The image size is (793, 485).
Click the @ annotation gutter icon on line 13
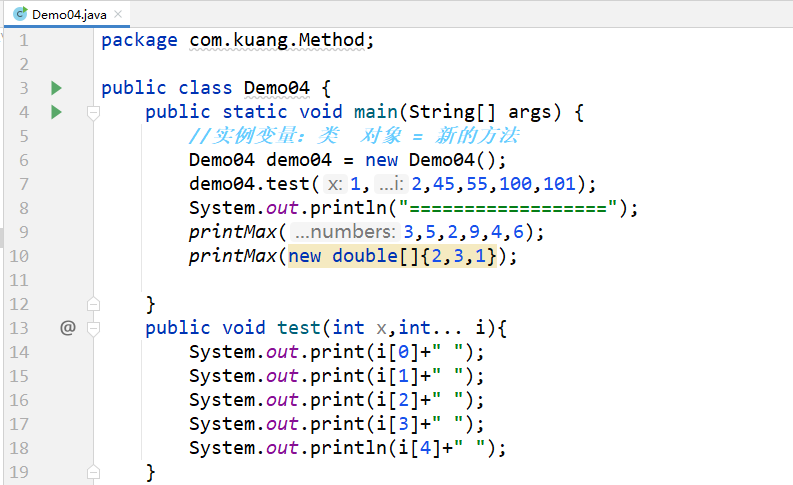(68, 328)
